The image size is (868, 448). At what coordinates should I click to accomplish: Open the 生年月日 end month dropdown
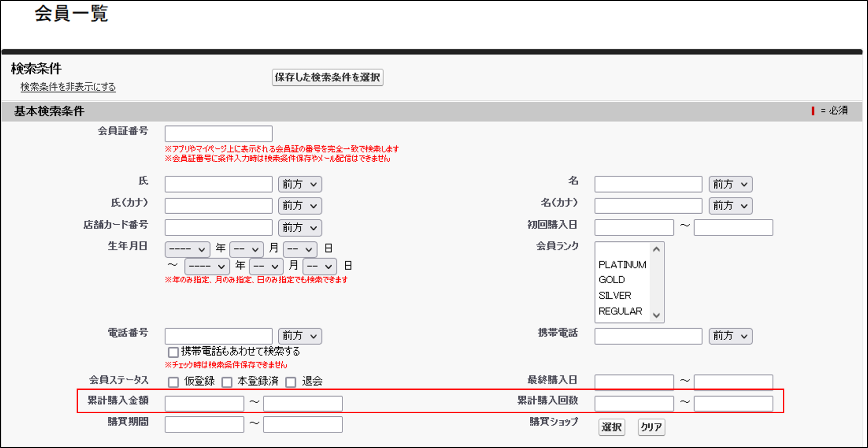coord(266,266)
